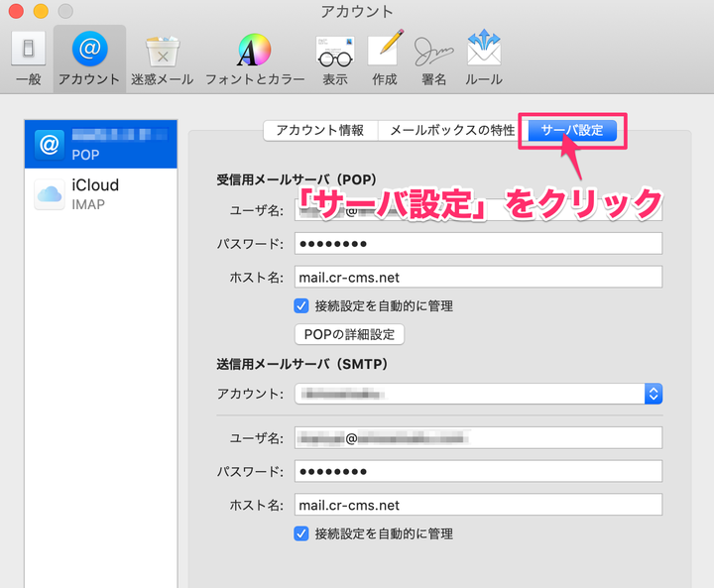Screen dimensions: 714x588
Task: Click the SMTP ホスト名 field
Action: point(478,505)
